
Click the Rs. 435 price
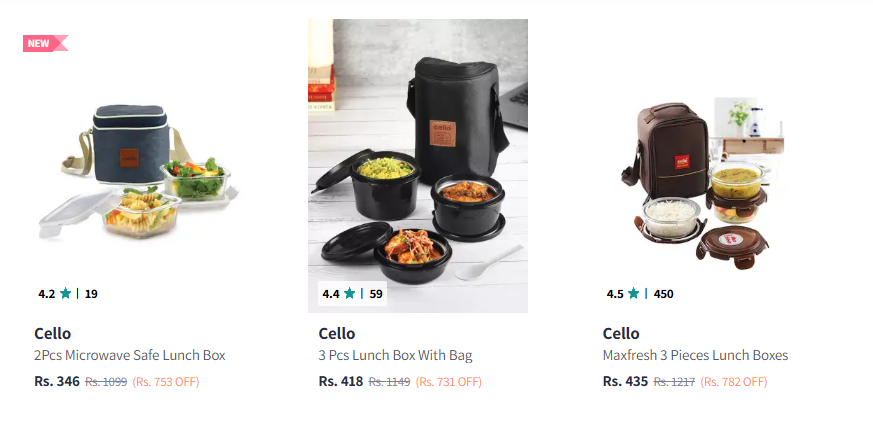[625, 382]
